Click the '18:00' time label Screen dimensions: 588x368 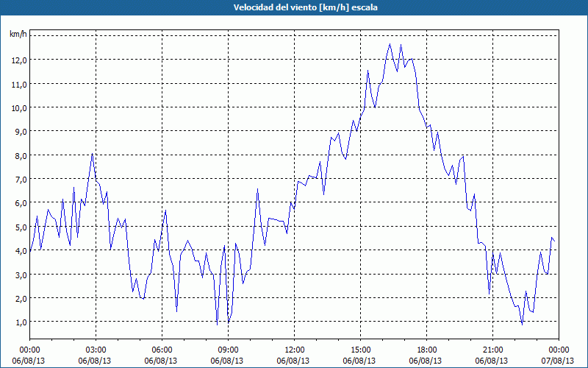click(426, 350)
